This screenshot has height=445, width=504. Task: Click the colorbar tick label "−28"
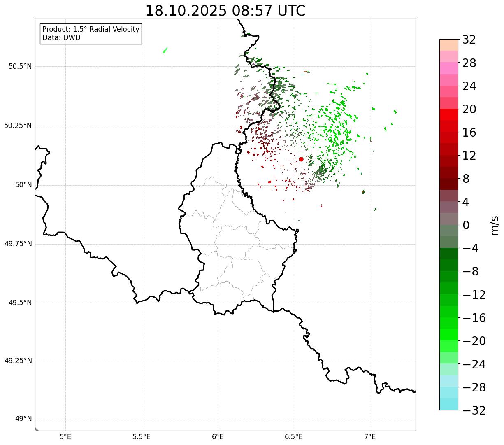[474, 387]
